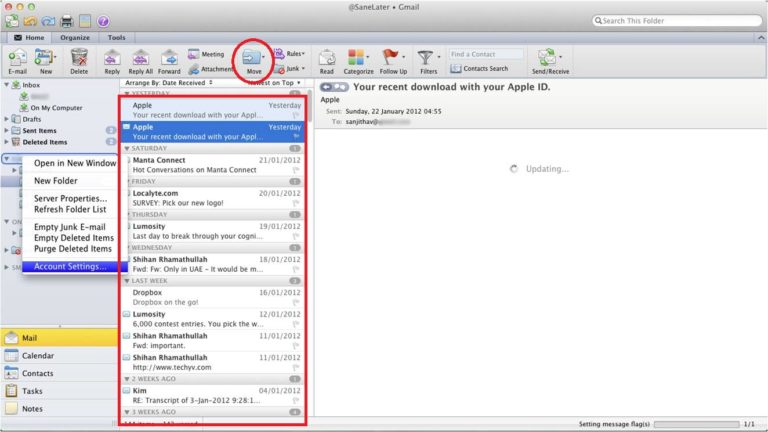Click the Attachment icon

194,69
